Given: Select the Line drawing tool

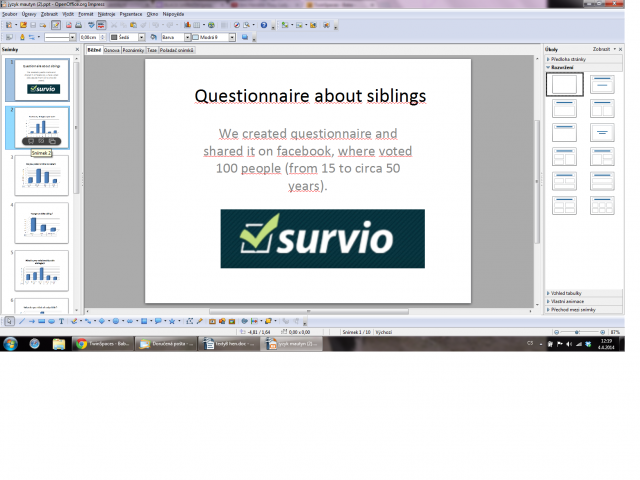Looking at the screenshot, I should coord(22,322).
